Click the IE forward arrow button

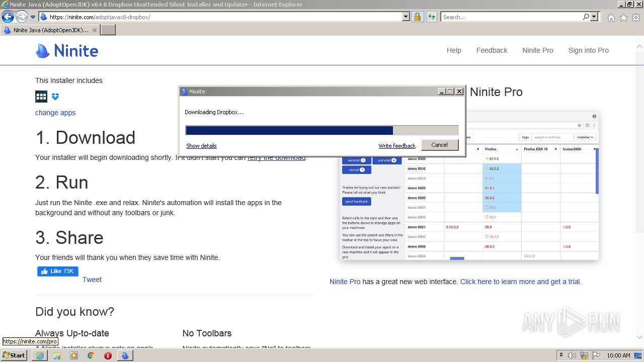21,17
